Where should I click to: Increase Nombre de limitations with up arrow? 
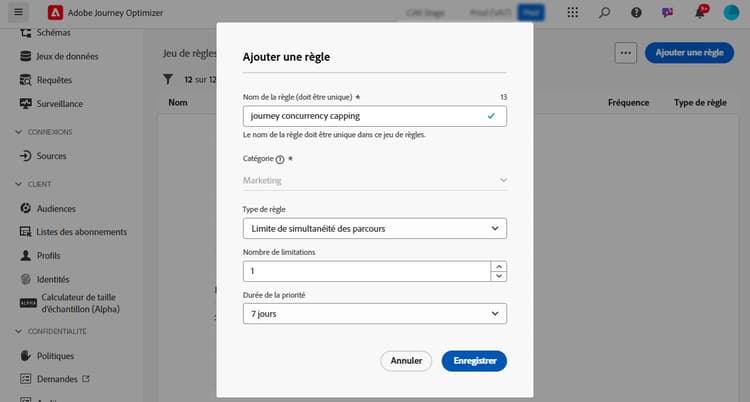[x=499, y=267]
